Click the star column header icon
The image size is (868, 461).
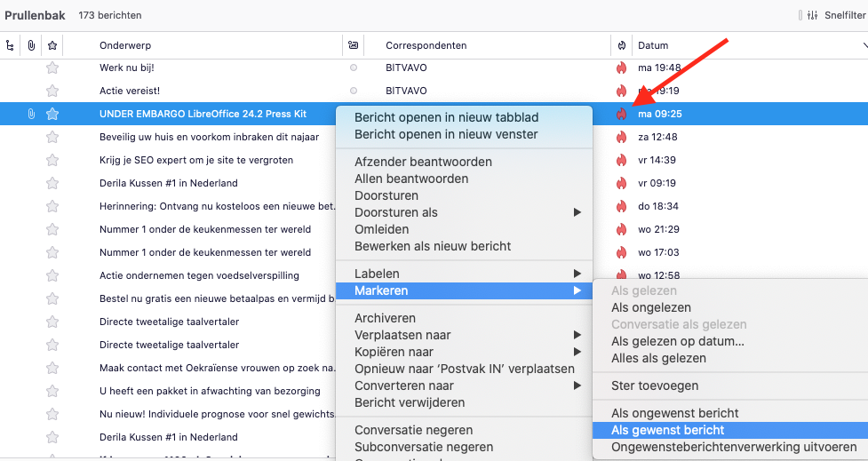pos(52,45)
